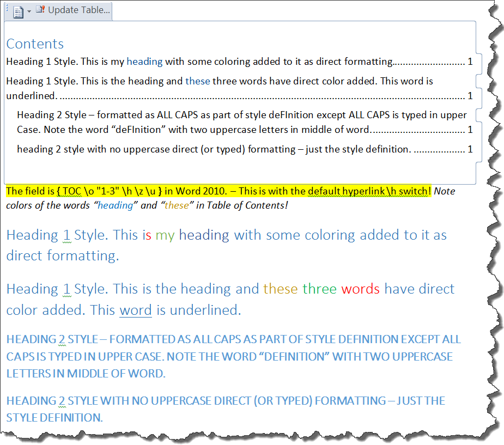
Task: Click the underlined word 'word' in second heading
Action: point(135,310)
